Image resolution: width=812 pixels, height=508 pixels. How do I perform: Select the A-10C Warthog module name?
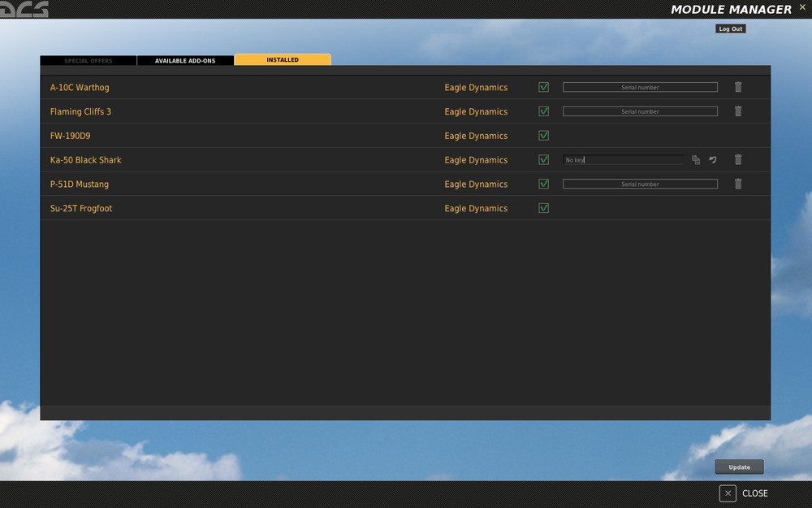(x=80, y=88)
